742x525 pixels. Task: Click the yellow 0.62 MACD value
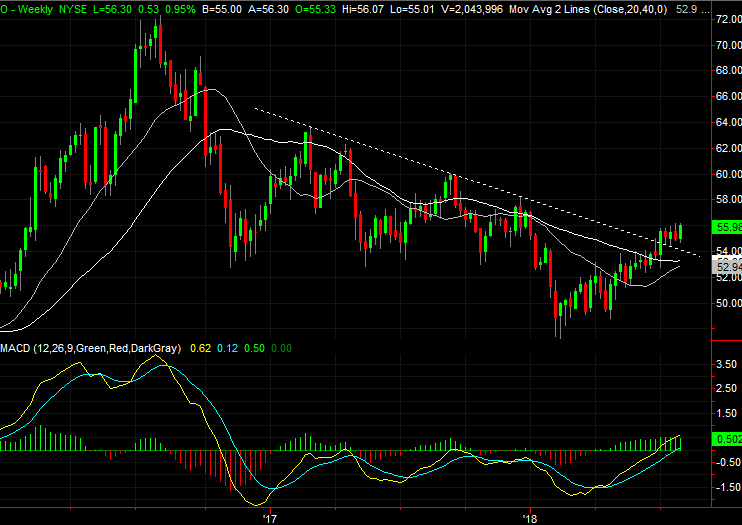point(201,348)
